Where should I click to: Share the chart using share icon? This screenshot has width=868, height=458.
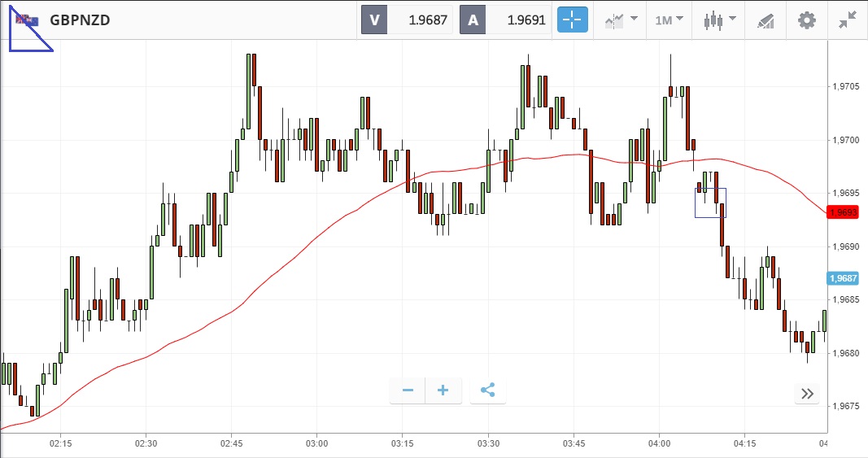pyautogui.click(x=487, y=390)
